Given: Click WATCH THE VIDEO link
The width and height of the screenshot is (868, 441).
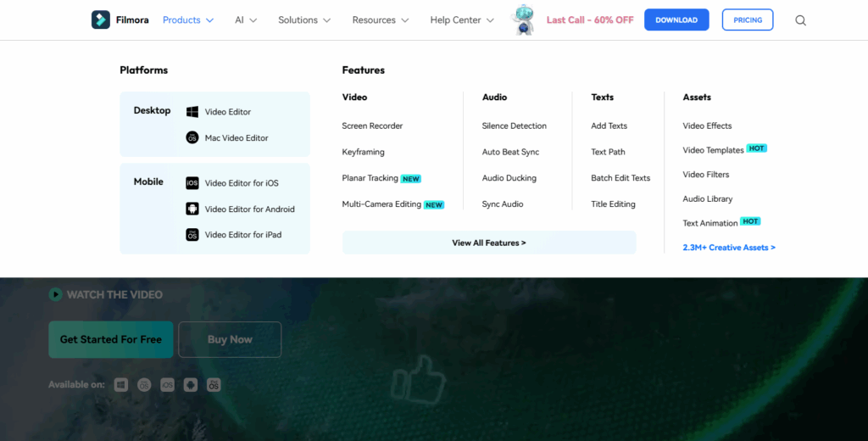Looking at the screenshot, I should 114,295.
